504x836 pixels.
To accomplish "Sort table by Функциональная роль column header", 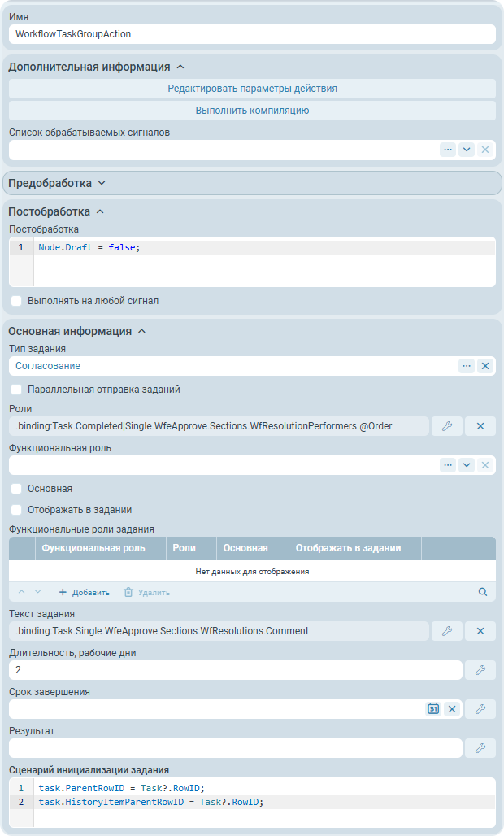I will point(93,548).
